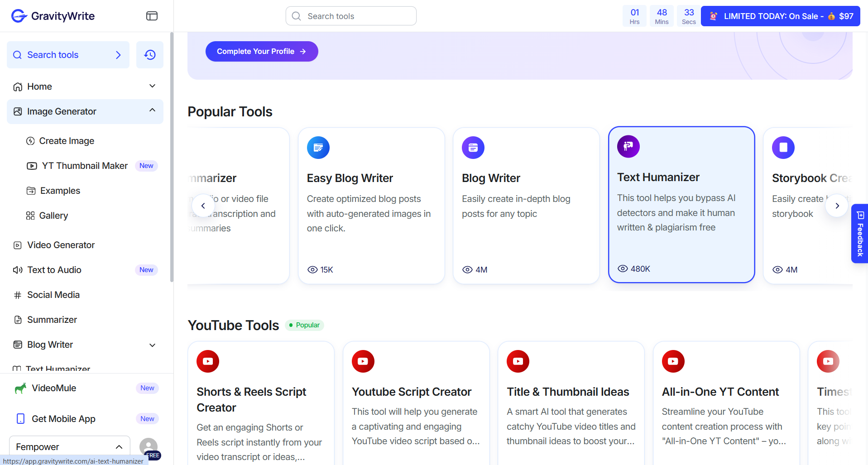Click the Text Humanizer card icon
The image size is (868, 465).
[628, 146]
